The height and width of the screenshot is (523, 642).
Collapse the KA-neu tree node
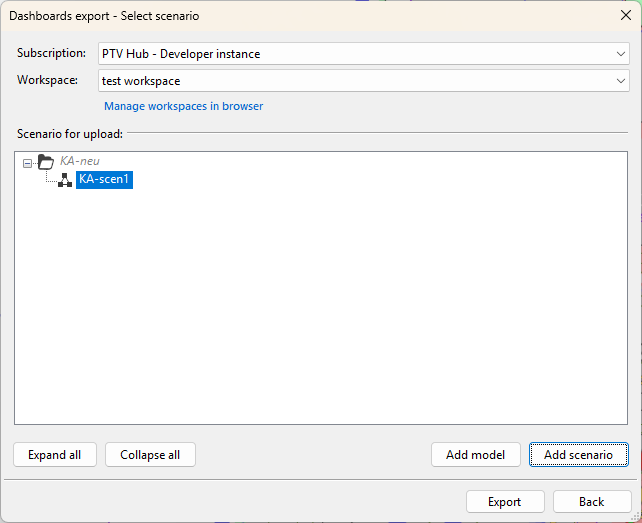pos(27,162)
